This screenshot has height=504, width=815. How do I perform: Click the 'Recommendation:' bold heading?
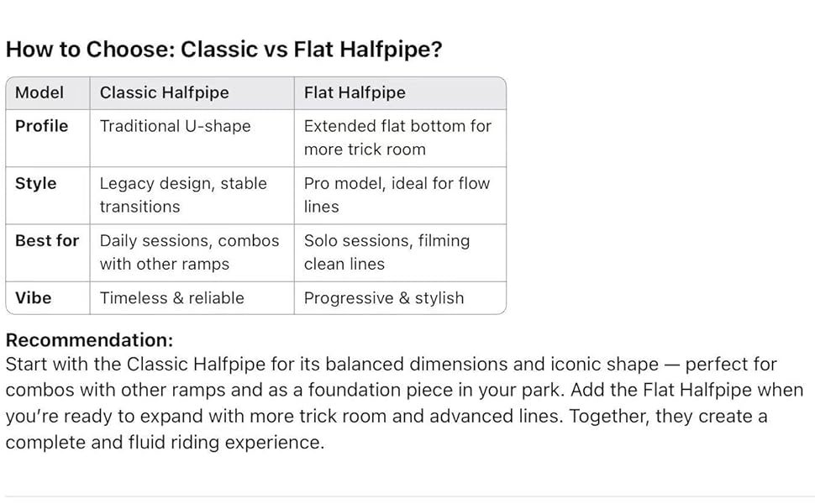(x=89, y=340)
